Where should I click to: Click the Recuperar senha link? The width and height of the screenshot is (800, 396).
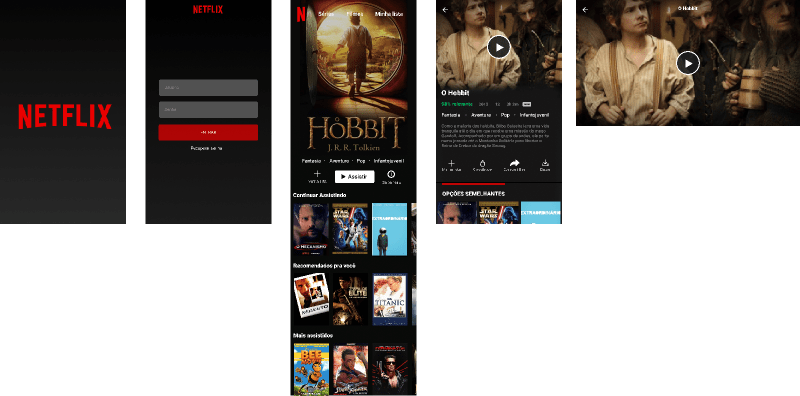[206, 148]
